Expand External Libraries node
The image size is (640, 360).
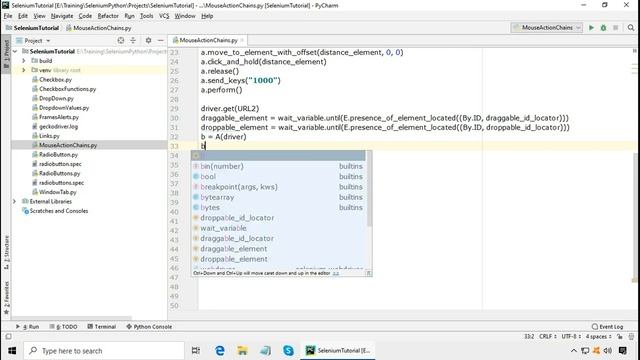pyautogui.click(x=15, y=202)
